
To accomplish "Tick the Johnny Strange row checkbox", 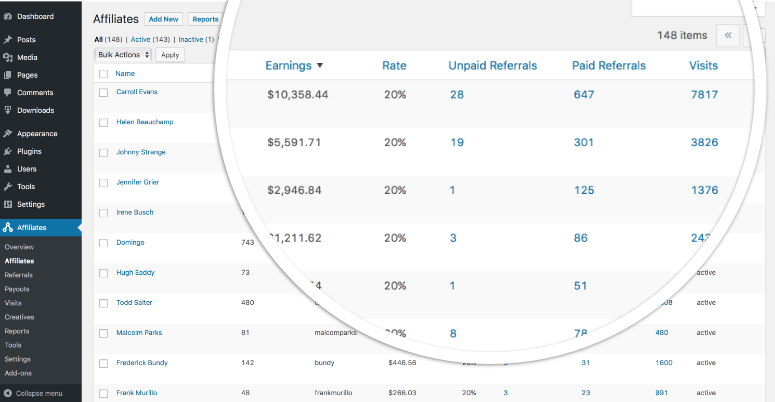I will pos(104,152).
